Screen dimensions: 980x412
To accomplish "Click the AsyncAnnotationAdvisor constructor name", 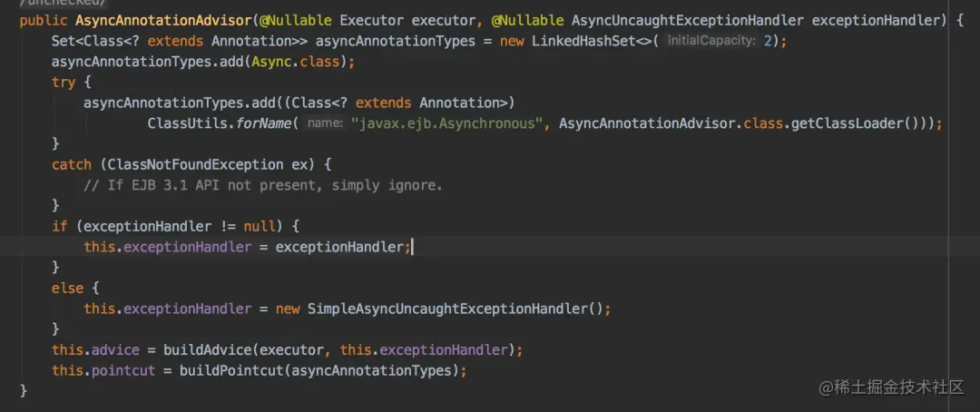I will click(x=163, y=21).
